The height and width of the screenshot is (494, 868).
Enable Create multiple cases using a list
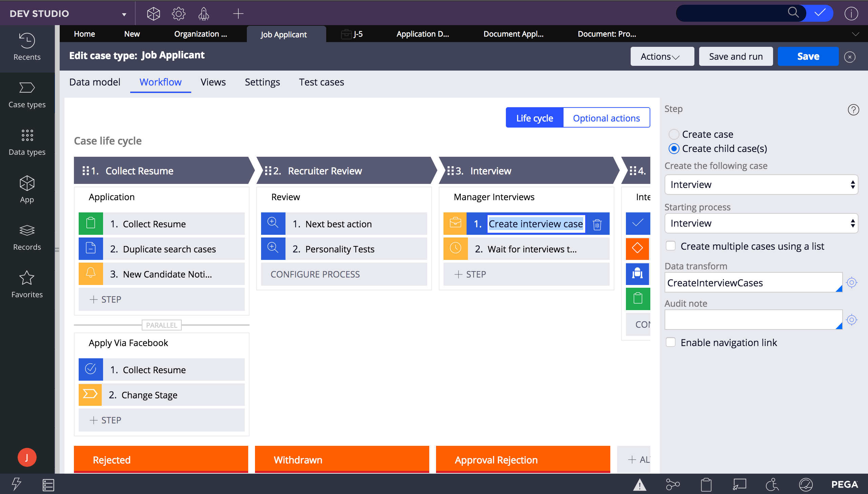tap(671, 246)
